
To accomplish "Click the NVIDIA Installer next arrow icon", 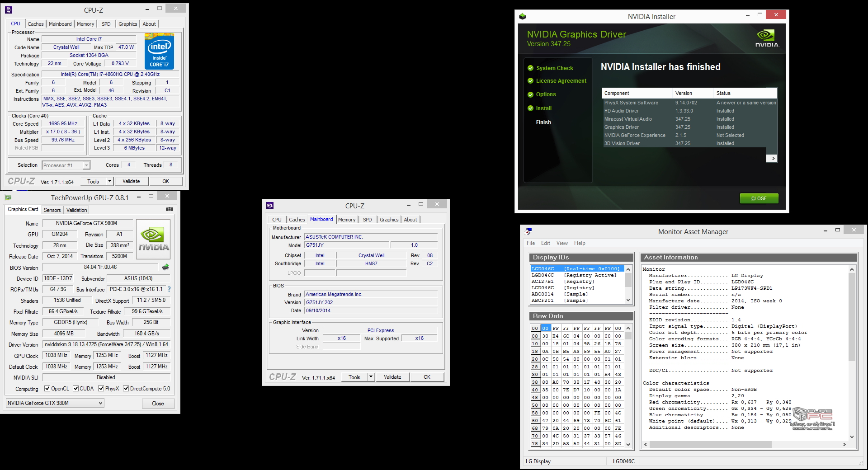I will (x=772, y=158).
